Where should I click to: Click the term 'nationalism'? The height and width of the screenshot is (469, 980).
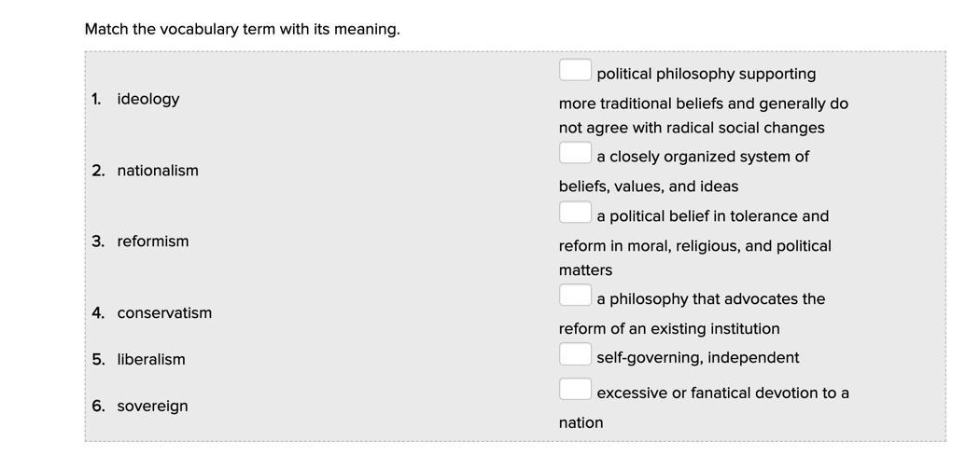point(157,171)
